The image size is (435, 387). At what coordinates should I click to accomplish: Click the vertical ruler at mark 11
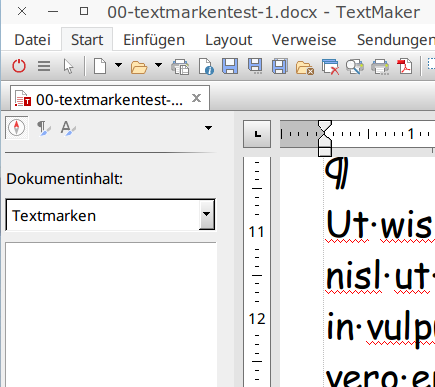(257, 232)
